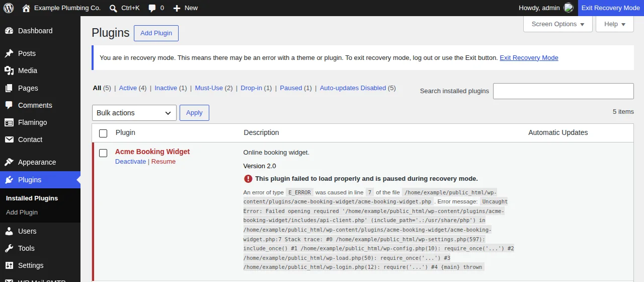Image resolution: width=644 pixels, height=282 pixels.
Task: Select Add Plugin submenu item in sidebar
Action: tap(22, 213)
